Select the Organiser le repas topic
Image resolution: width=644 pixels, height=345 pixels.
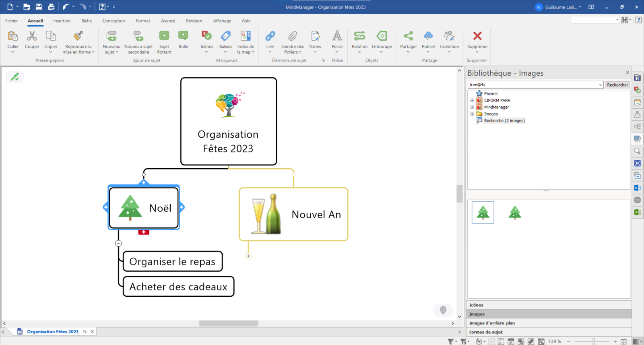pyautogui.click(x=172, y=262)
